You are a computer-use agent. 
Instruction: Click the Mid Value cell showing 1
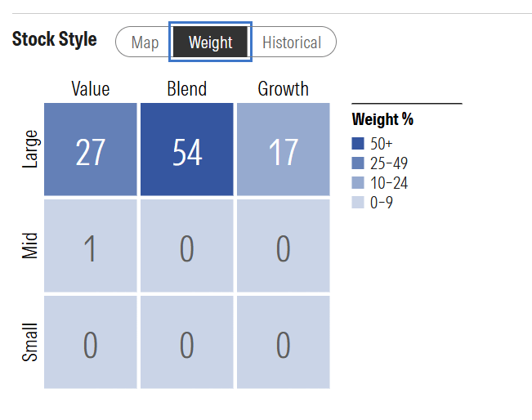90,247
